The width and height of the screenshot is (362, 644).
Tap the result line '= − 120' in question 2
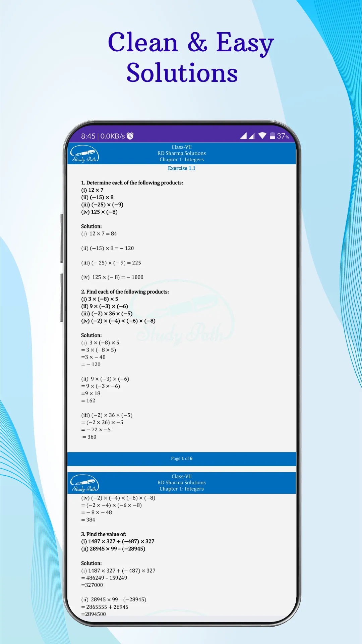(91, 365)
